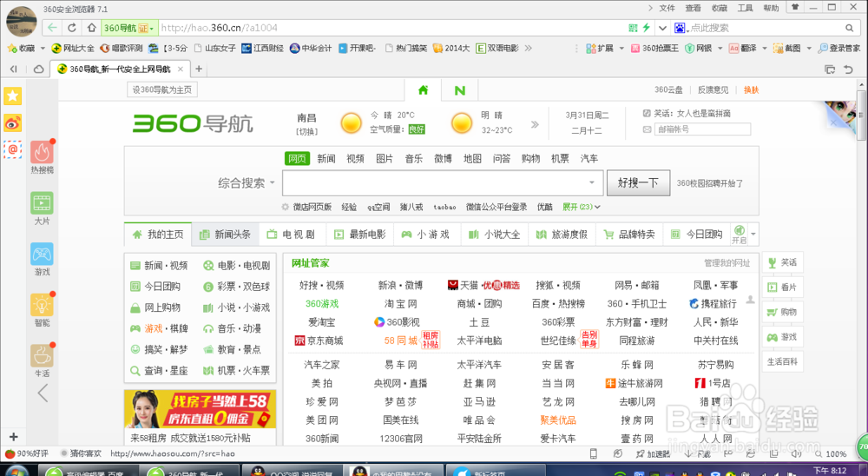This screenshot has height=476, width=868.
Task: Click the green home icon tab
Action: [x=423, y=89]
